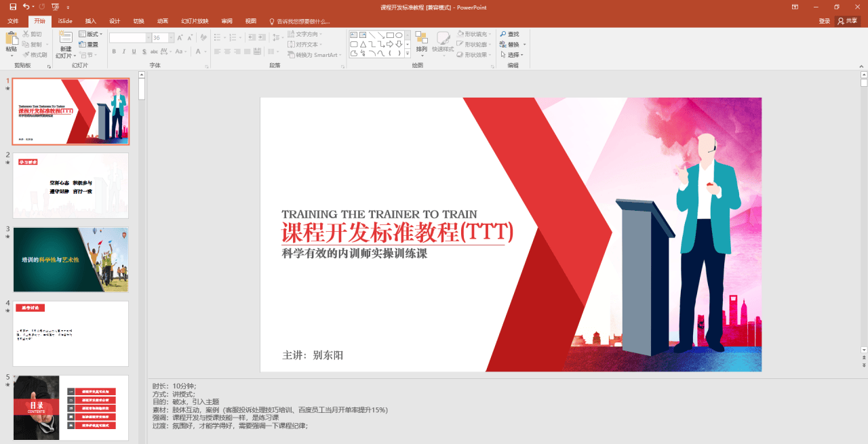The height and width of the screenshot is (444, 868).
Task: Open Align Text (对齐文本) dropdown
Action: [306, 45]
